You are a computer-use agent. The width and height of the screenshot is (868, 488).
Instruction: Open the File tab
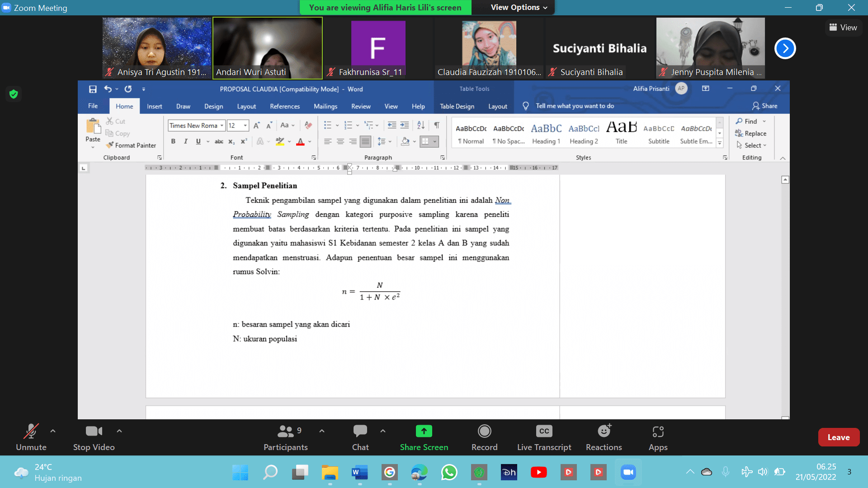coord(93,106)
